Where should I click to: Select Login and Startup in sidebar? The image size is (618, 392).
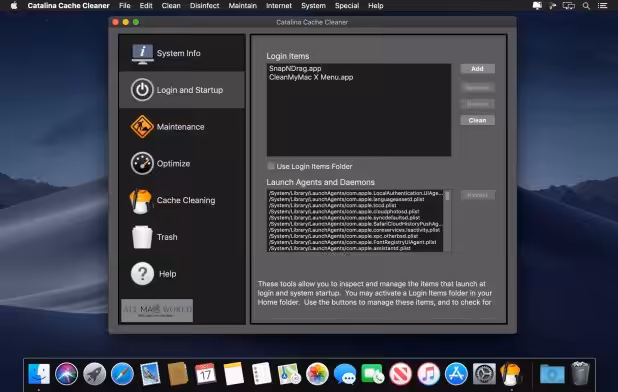click(182, 90)
